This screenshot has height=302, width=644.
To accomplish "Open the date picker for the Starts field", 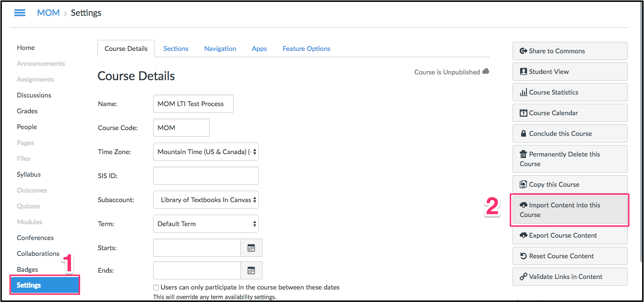I will click(x=251, y=248).
